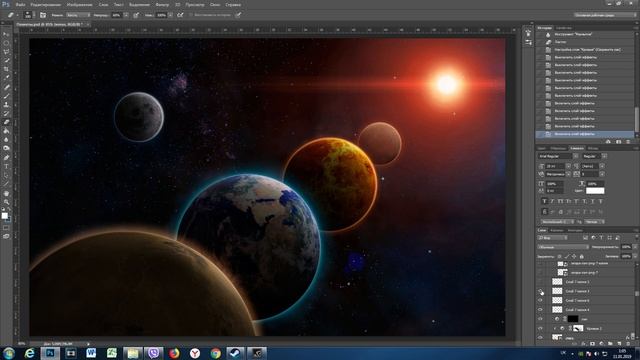Image resolution: width=640 pixels, height=360 pixels.
Task: Select the Lasso tool
Action: click(6, 52)
